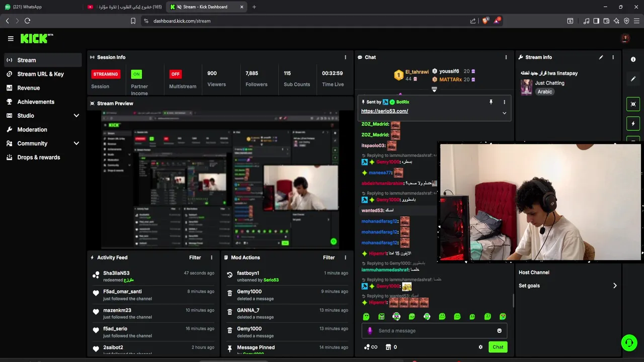Open Revenue in the sidebar
The width and height of the screenshot is (644, 362).
(43, 88)
